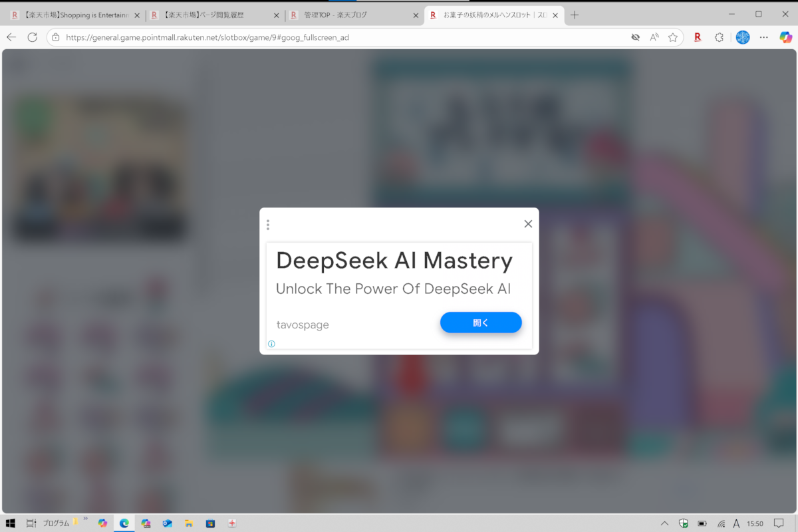Add page to favorites with star icon
This screenshot has height=532, width=798.
point(673,37)
